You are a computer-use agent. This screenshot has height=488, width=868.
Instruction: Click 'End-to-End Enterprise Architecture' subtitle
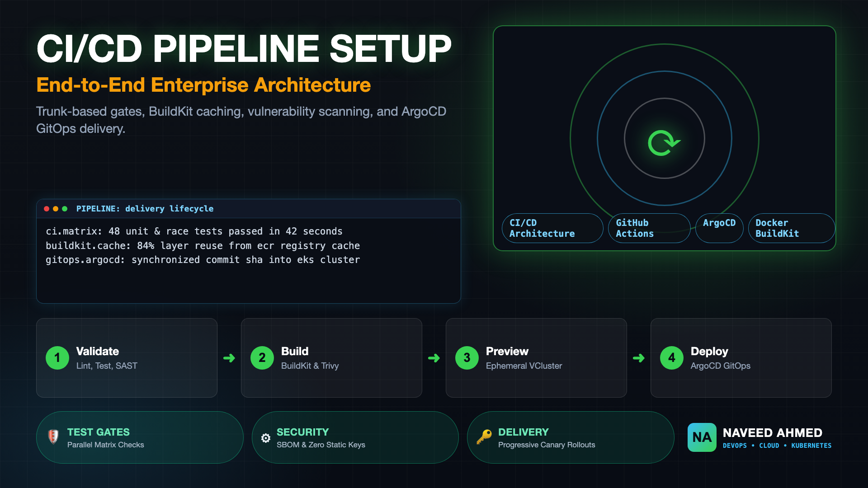point(203,85)
